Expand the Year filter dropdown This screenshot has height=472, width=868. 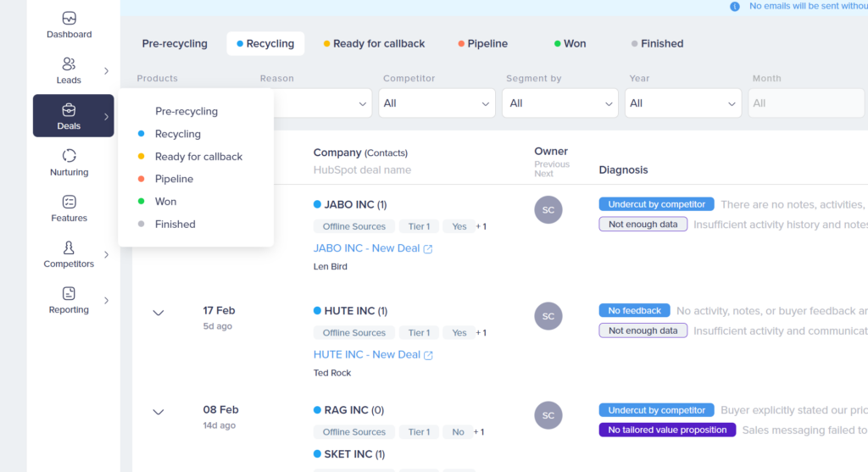tap(683, 103)
